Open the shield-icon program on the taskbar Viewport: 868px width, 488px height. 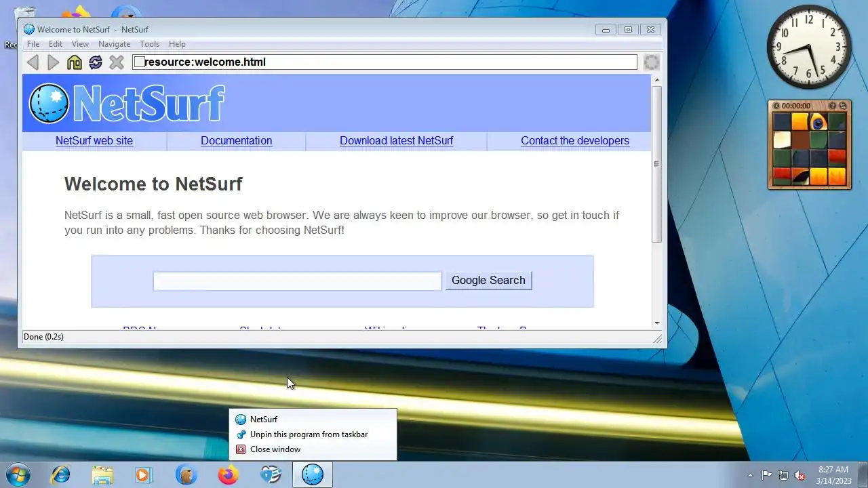pos(271,474)
